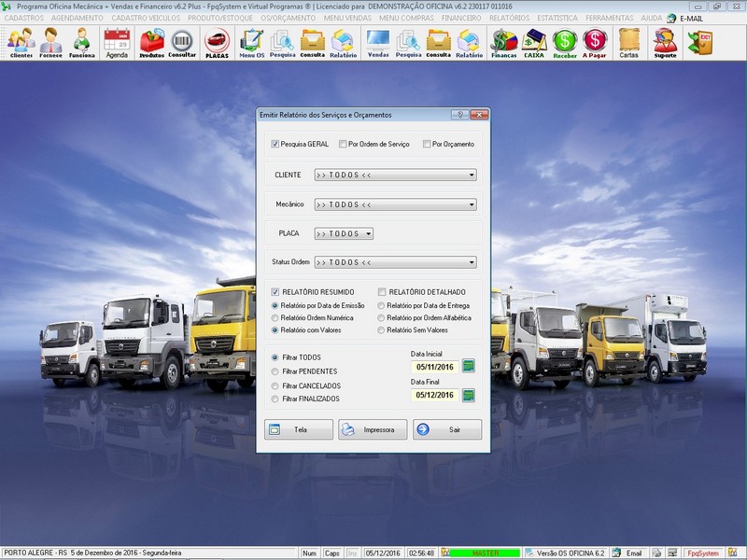Open the PRODUTO/ESTOQUE menu

[220, 18]
